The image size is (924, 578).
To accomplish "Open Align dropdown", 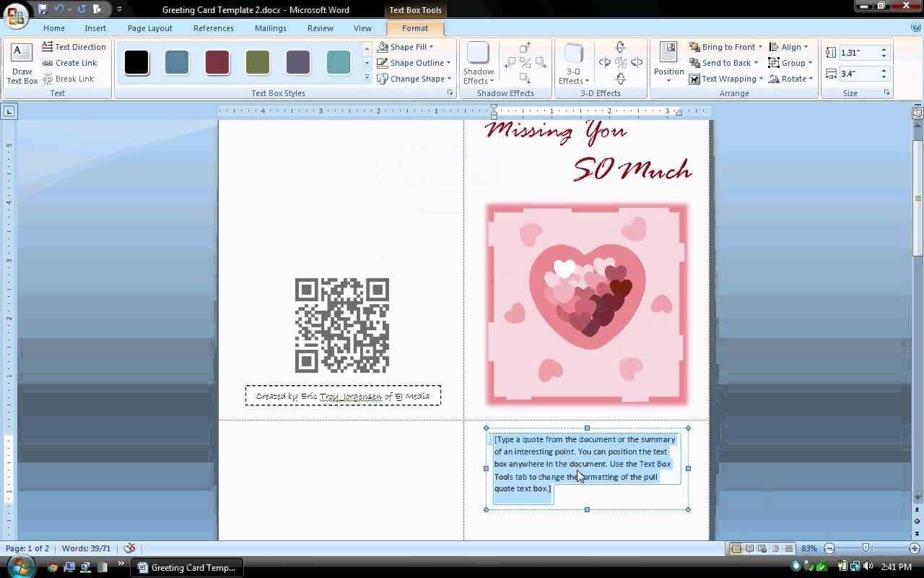I will [788, 47].
